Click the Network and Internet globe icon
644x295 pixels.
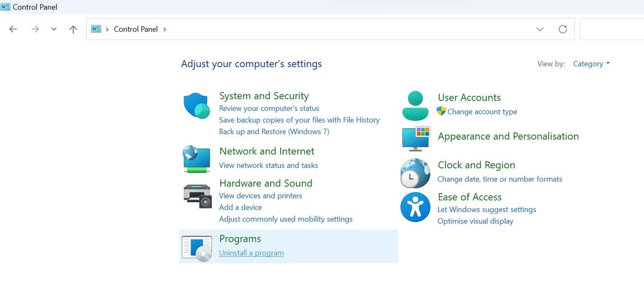196,159
